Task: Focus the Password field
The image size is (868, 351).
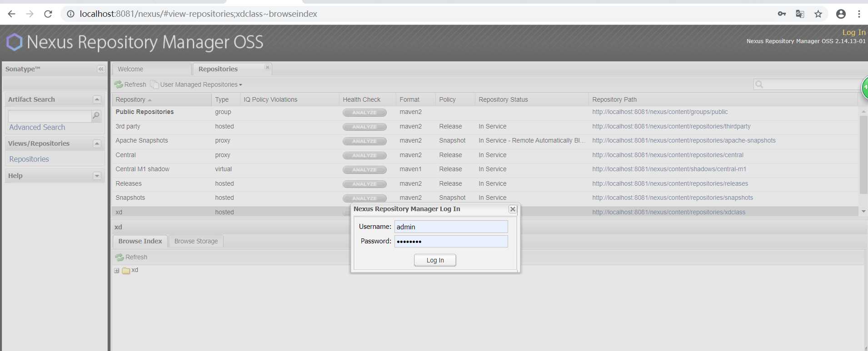Action: click(x=451, y=241)
